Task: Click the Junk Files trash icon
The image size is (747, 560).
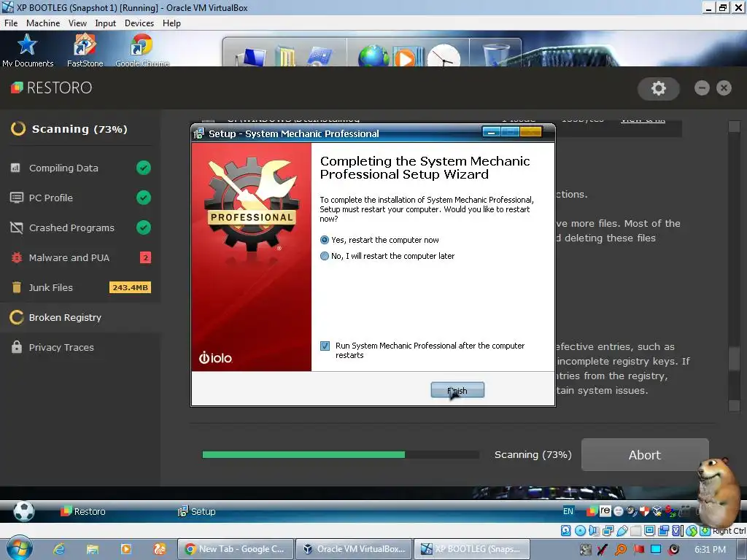Action: (17, 287)
